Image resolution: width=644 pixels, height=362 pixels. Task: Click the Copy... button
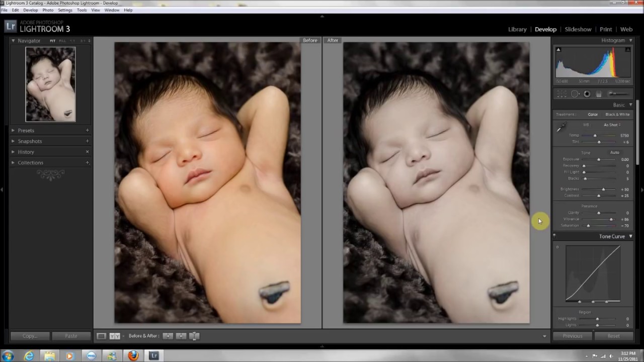tap(30, 336)
